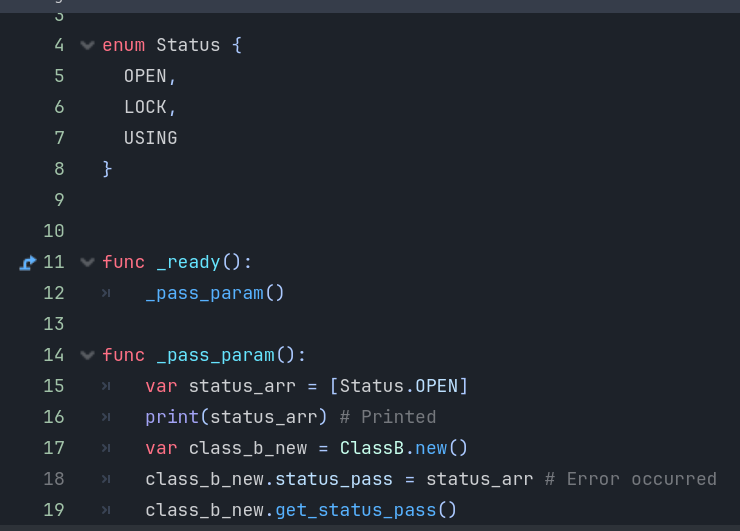This screenshot has height=531, width=740.
Task: Click the indent tab marker on line 19
Action: click(106, 510)
